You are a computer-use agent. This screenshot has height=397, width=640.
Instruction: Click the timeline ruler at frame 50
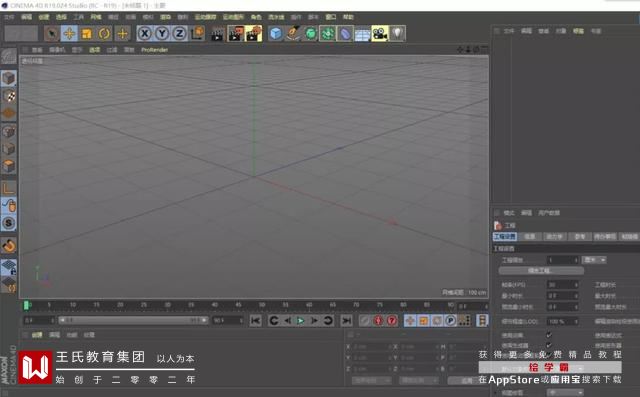262,305
